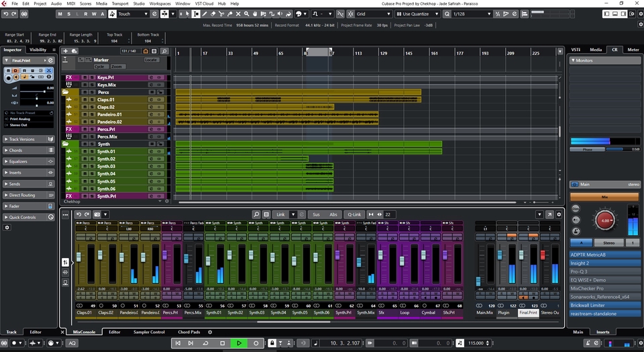644x352 pixels.
Task: Select the Pandeiro.01 track in list
Action: click(x=109, y=114)
